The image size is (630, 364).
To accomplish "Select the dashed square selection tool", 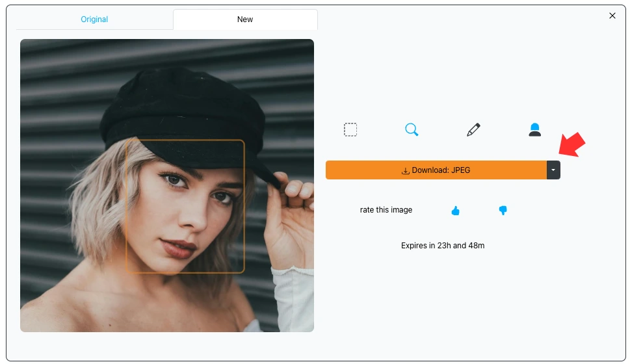I will point(350,130).
